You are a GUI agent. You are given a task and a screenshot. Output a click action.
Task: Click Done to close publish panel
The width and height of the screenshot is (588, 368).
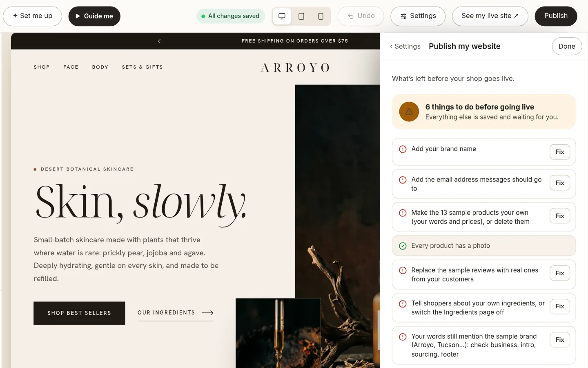(x=567, y=47)
